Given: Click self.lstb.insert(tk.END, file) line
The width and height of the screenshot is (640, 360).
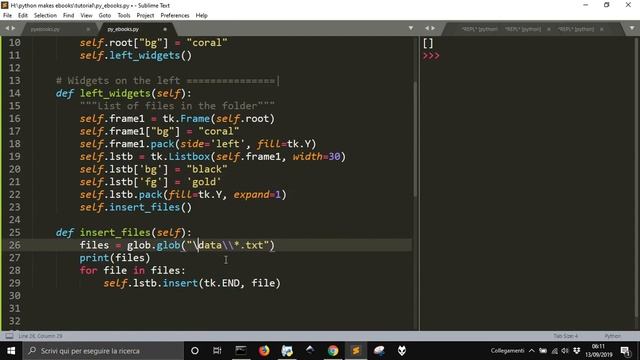Looking at the screenshot, I should (x=192, y=283).
